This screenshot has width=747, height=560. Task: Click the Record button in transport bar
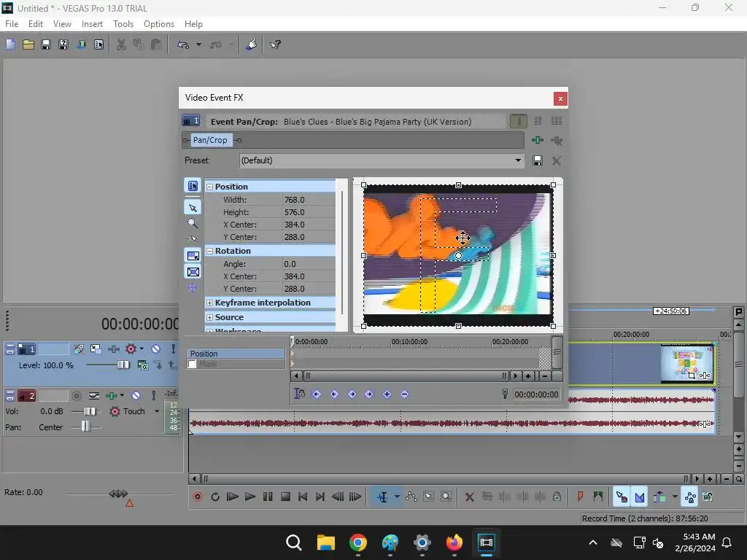(x=198, y=497)
